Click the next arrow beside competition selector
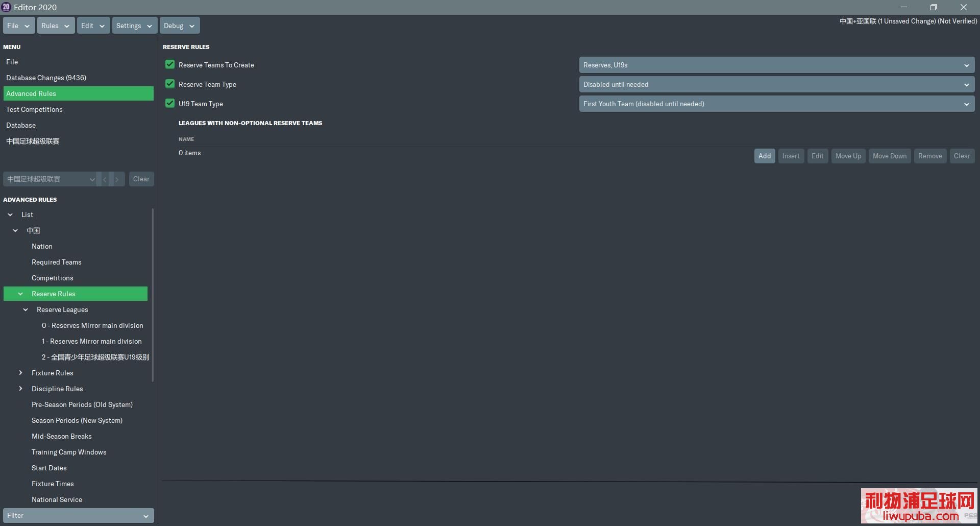The height and width of the screenshot is (526, 980). pos(117,179)
